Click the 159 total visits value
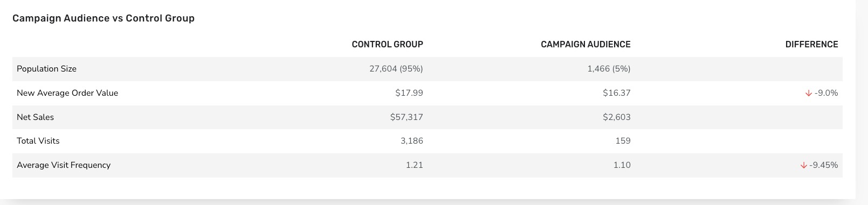The width and height of the screenshot is (868, 205). coord(623,141)
